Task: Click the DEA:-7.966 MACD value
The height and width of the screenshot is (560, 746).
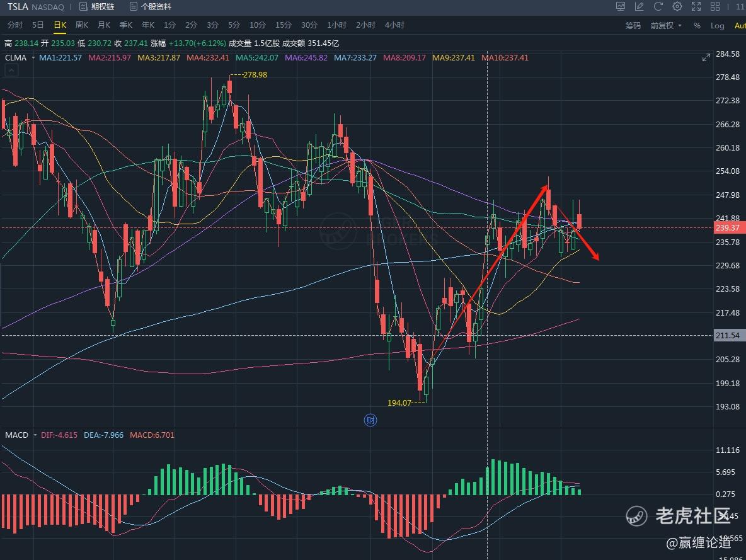Action: pyautogui.click(x=104, y=435)
